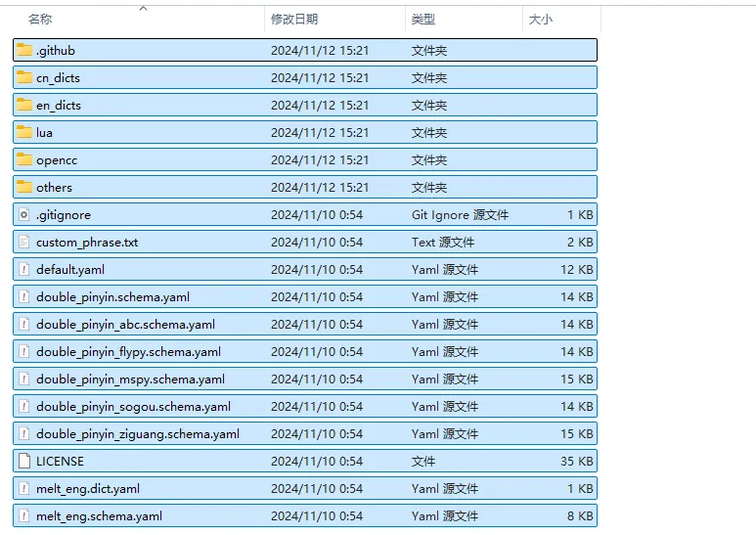Select the default.yaml file name
The image size is (756, 535).
(69, 270)
